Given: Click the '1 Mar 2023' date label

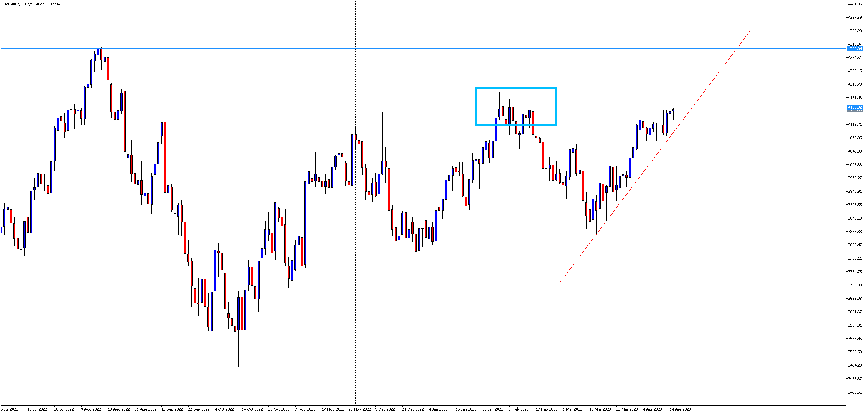Looking at the screenshot, I should pos(572,409).
